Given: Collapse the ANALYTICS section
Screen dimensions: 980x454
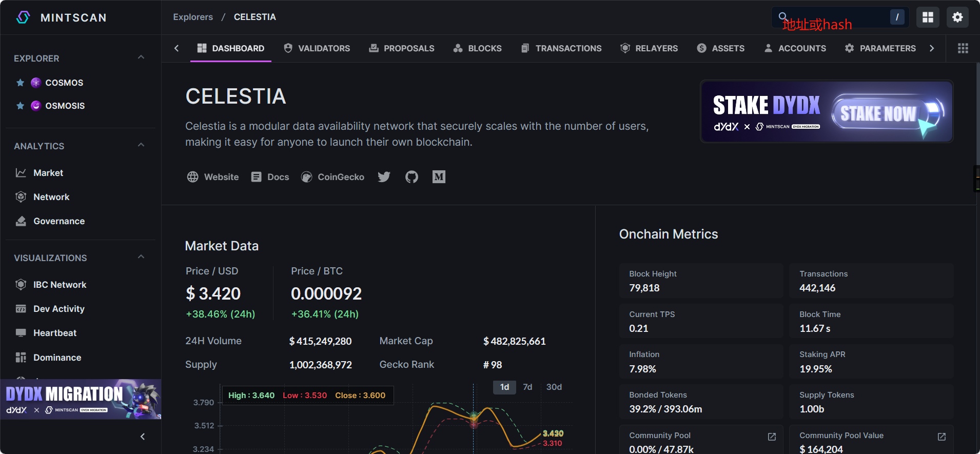Looking at the screenshot, I should tap(141, 145).
